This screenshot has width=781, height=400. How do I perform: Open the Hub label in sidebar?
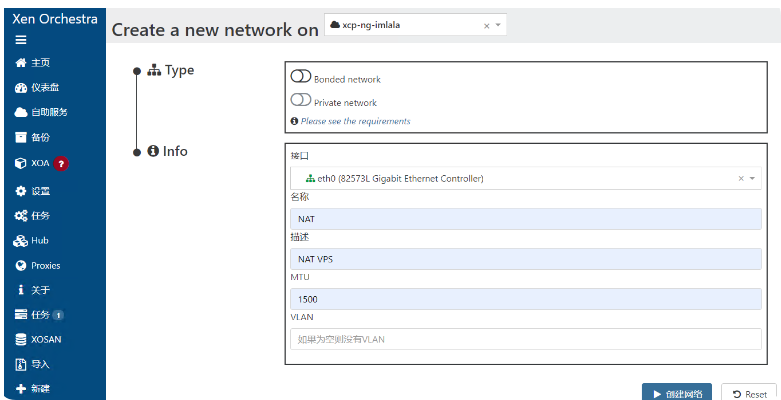click(x=40, y=241)
